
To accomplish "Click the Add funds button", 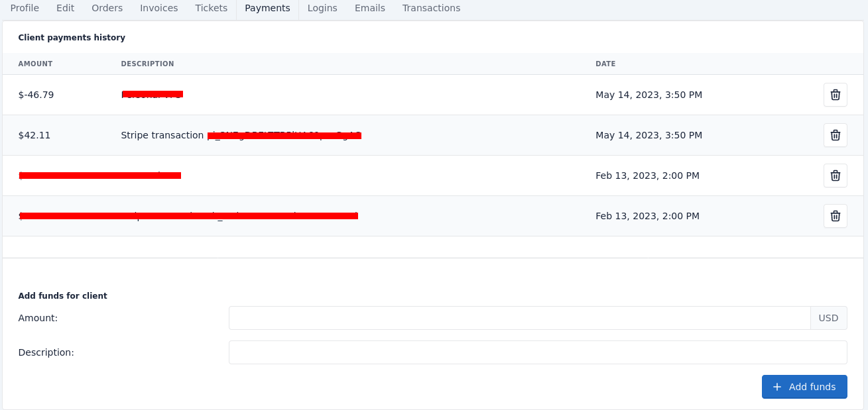I will [804, 387].
